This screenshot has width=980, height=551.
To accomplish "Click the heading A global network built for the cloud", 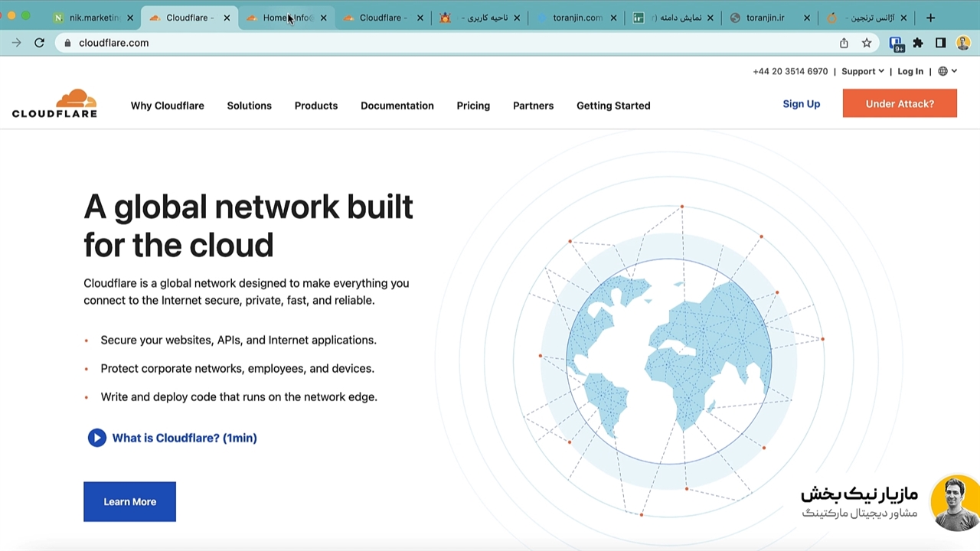I will click(248, 226).
